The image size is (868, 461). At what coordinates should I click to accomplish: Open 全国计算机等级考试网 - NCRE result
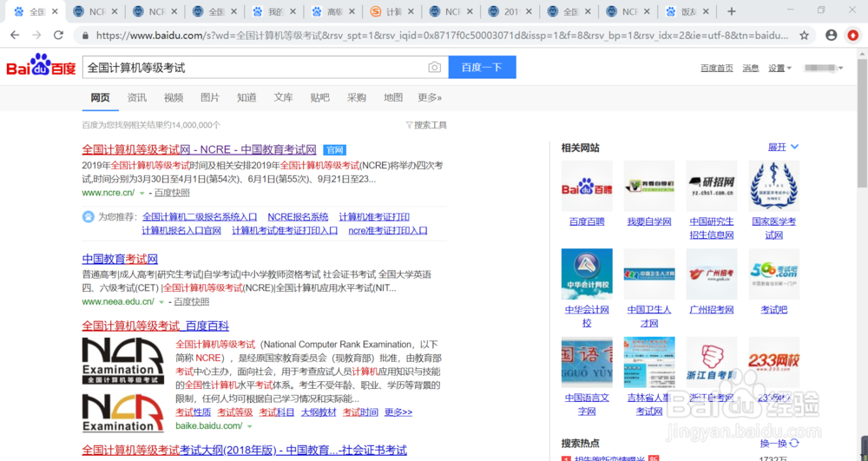(200, 149)
